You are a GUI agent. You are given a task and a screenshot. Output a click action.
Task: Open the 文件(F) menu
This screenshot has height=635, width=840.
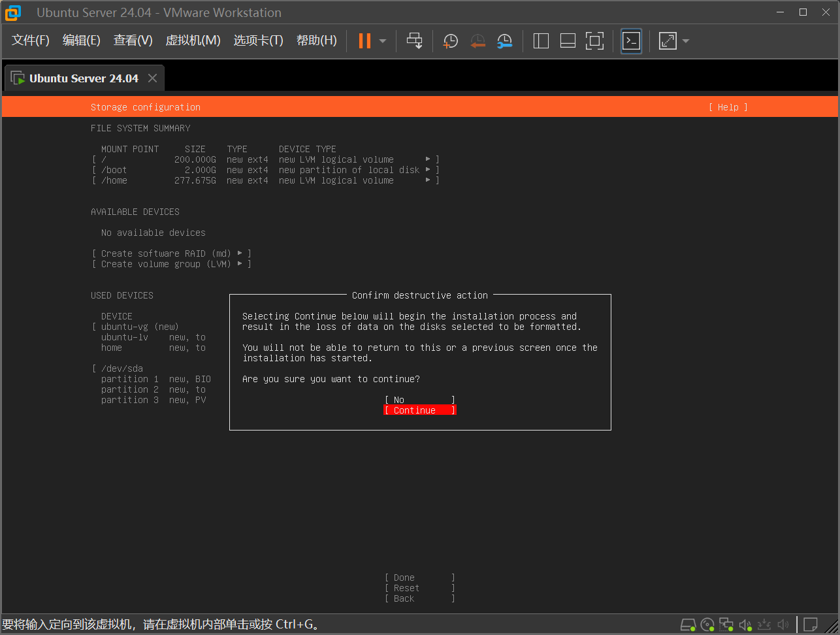tap(31, 41)
